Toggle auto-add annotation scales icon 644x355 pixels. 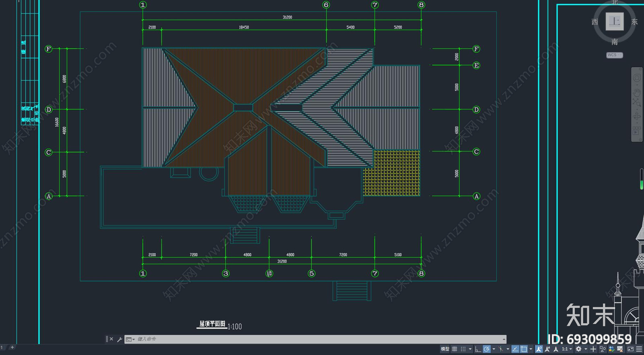(x=547, y=349)
